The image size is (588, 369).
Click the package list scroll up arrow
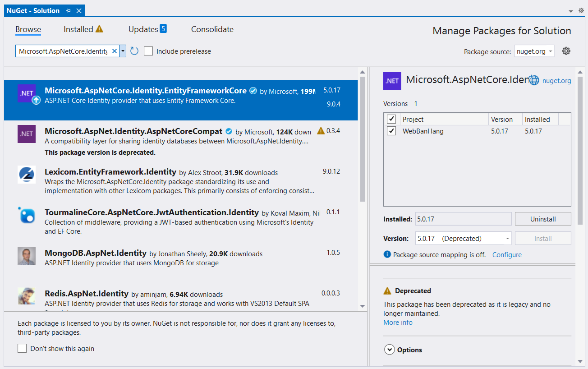[363, 72]
